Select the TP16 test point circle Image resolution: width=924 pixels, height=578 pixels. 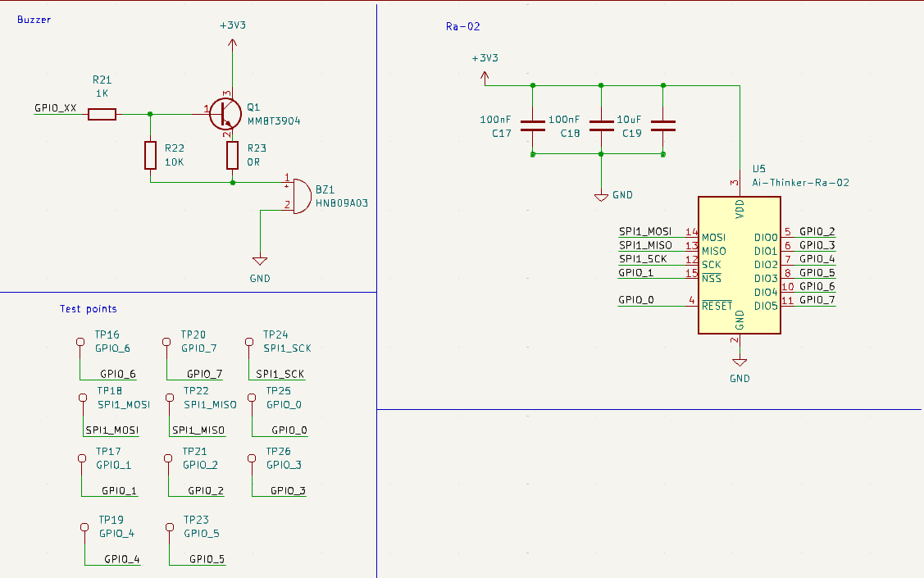point(80,342)
